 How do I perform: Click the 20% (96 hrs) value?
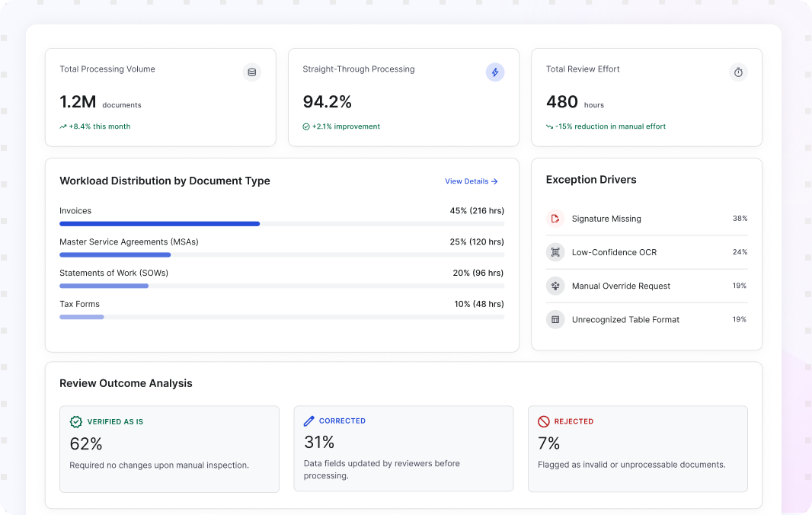coord(478,273)
